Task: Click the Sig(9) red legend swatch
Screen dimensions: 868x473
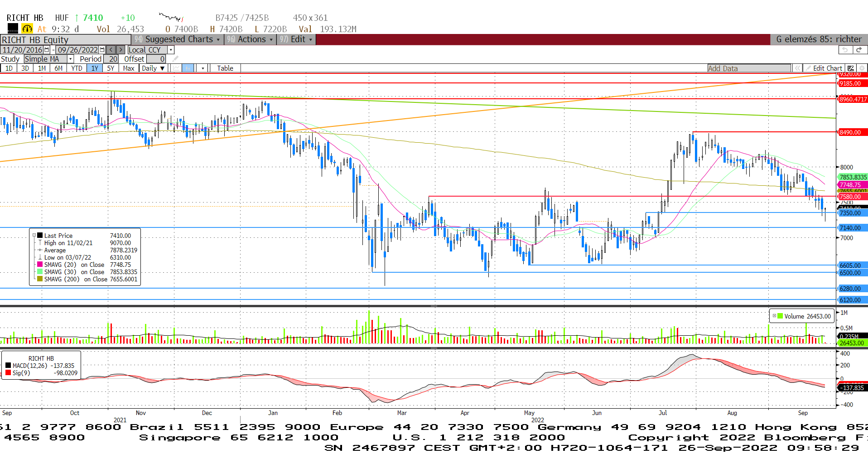Action: (x=8, y=373)
